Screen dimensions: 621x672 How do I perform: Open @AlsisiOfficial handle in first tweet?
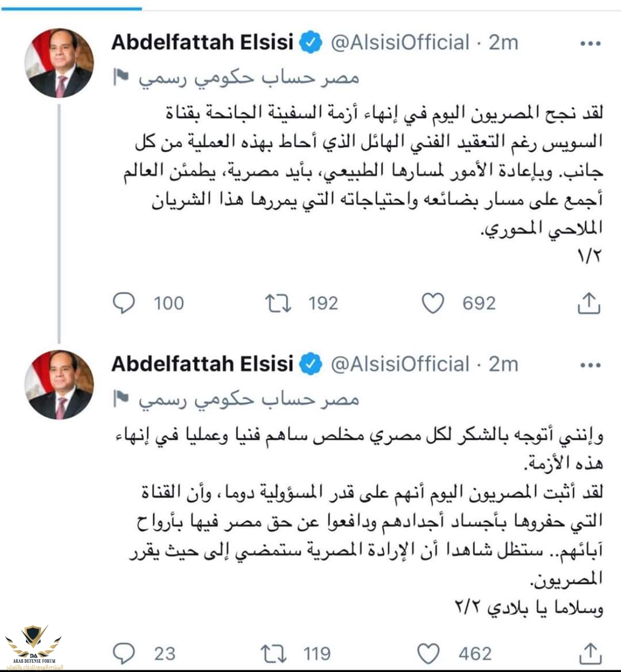(400, 43)
